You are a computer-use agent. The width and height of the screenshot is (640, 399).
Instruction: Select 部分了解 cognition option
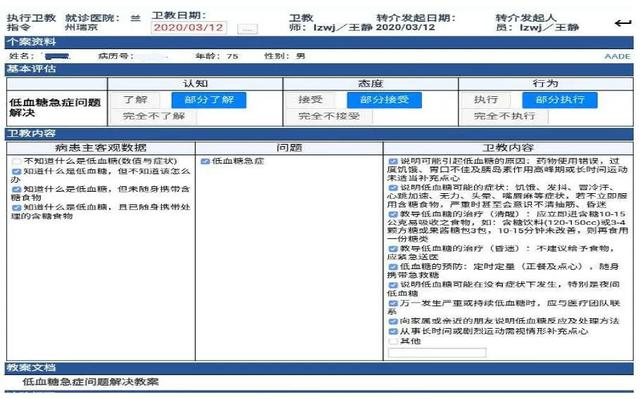pyautogui.click(x=209, y=100)
